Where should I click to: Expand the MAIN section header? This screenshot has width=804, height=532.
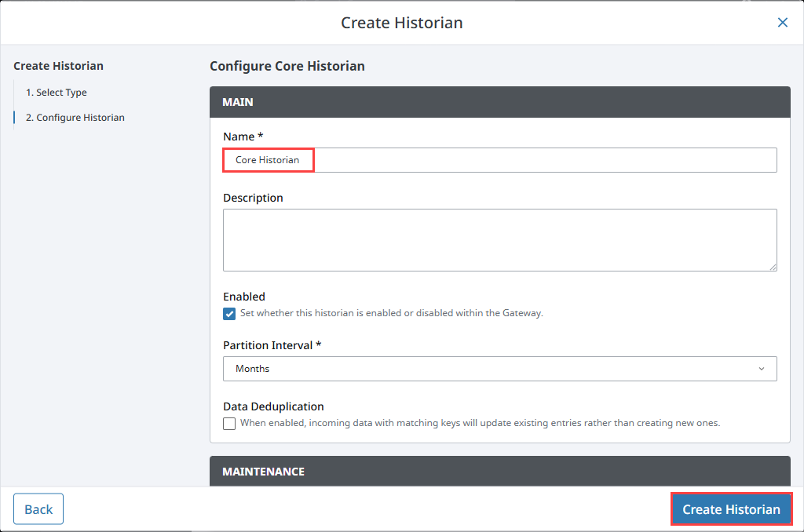pos(499,102)
